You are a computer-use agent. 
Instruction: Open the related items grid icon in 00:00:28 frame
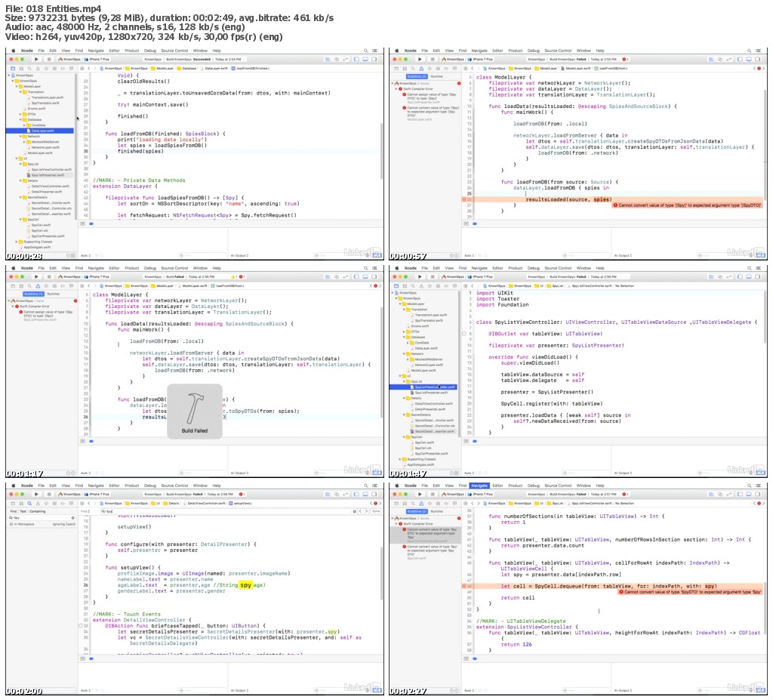(x=82, y=68)
